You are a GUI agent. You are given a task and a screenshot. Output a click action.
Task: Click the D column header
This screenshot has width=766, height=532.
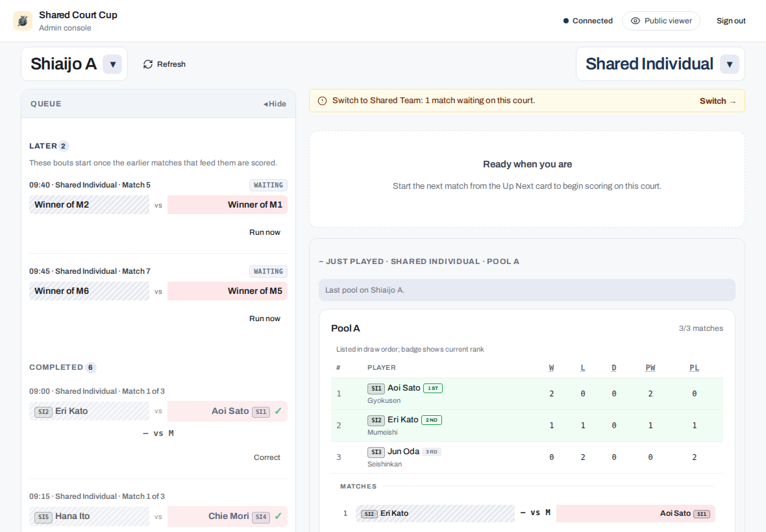click(614, 367)
